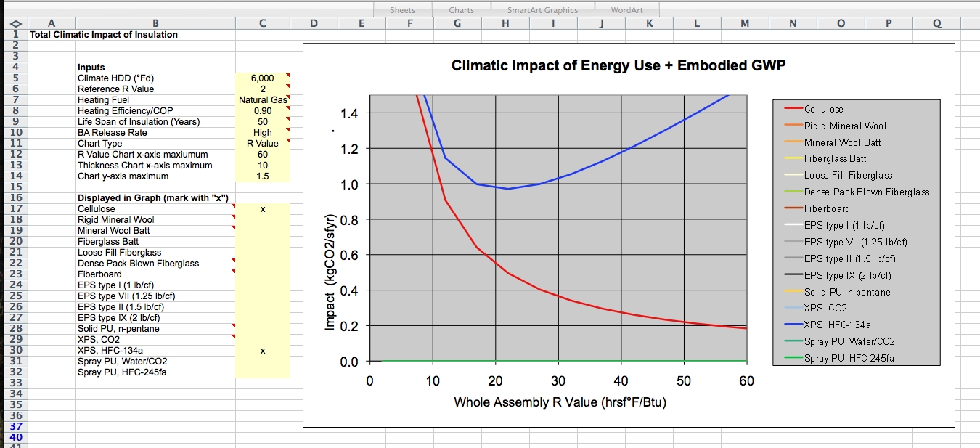Click the Climate HDD value 6,000

point(263,78)
